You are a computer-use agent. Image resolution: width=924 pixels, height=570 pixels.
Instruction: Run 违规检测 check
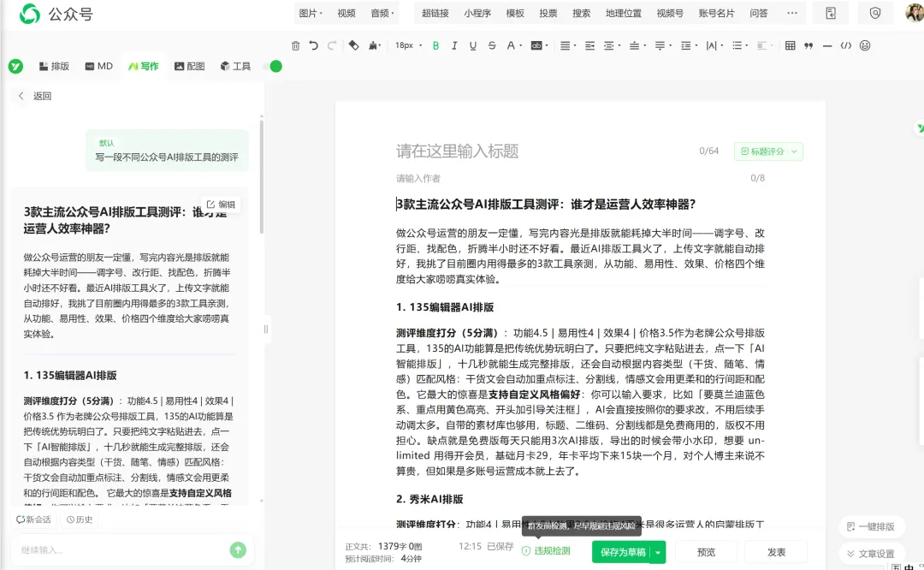pos(546,550)
